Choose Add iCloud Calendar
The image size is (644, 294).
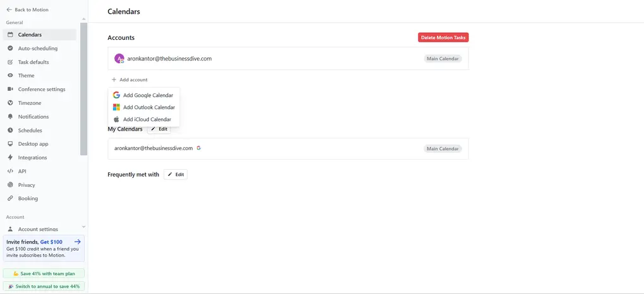[144, 119]
